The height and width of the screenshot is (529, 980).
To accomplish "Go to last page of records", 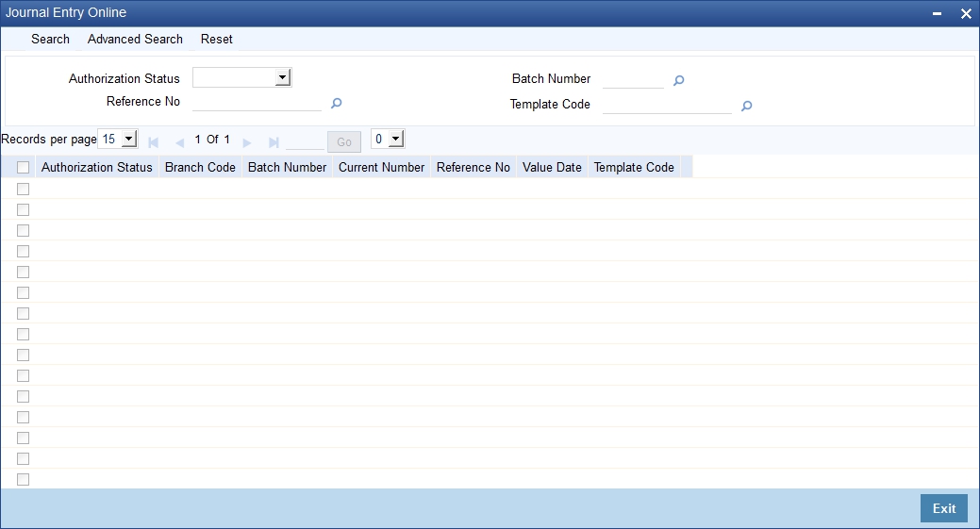I will click(x=274, y=142).
